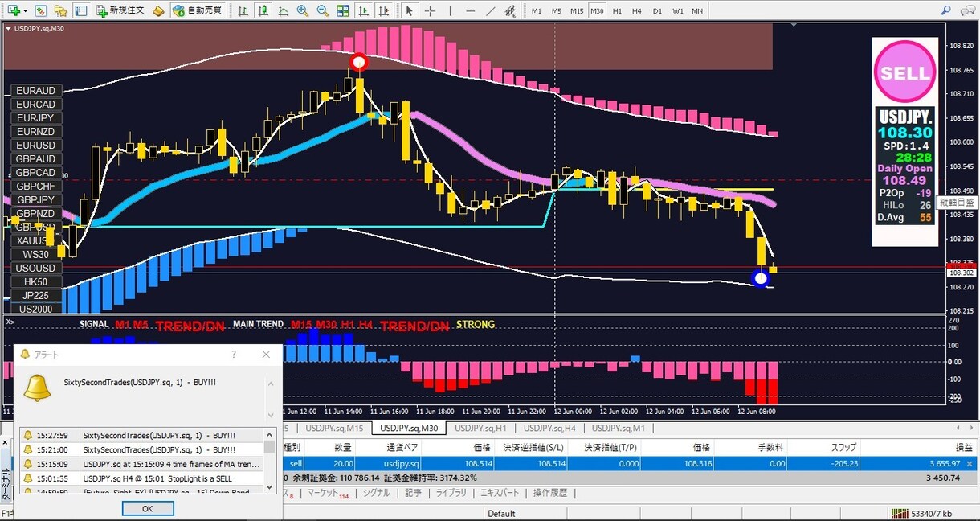Click the zoom out magnifier icon
Viewport: 980px width, 521px height.
pyautogui.click(x=322, y=11)
